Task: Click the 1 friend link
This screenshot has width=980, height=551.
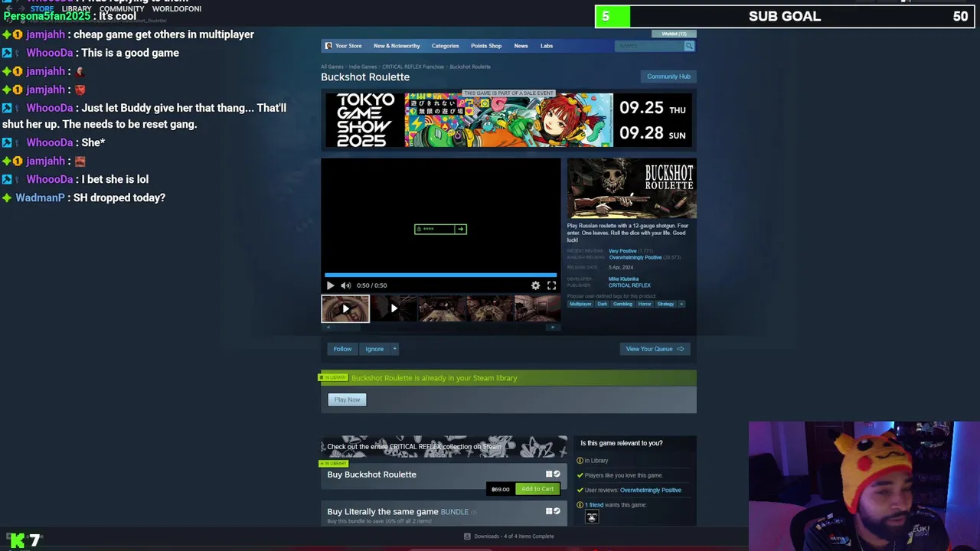Action: tap(595, 505)
